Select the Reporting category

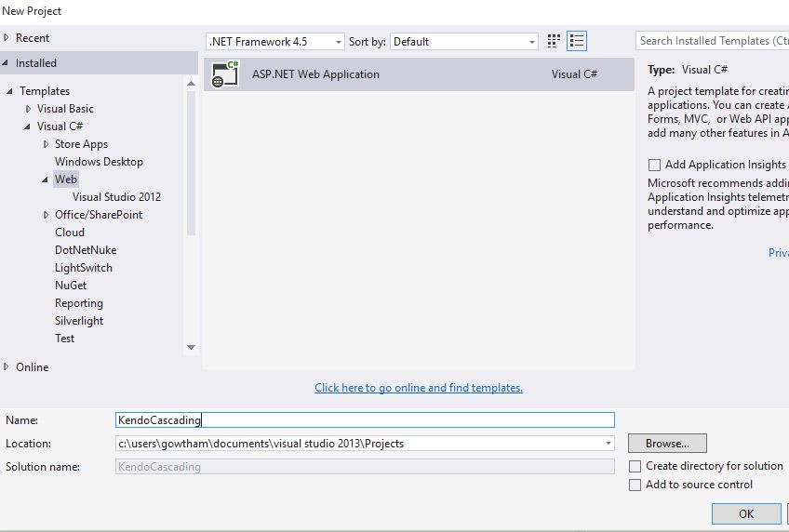[x=79, y=303]
